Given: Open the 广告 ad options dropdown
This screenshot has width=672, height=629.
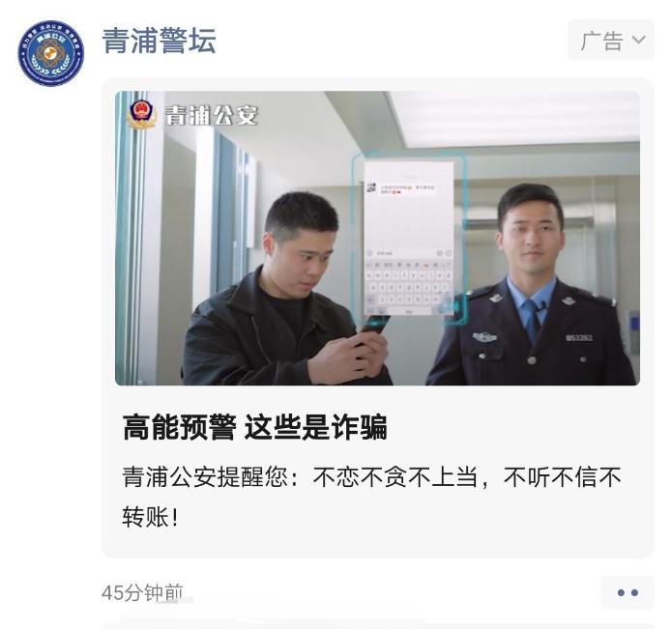Looking at the screenshot, I should 611,41.
